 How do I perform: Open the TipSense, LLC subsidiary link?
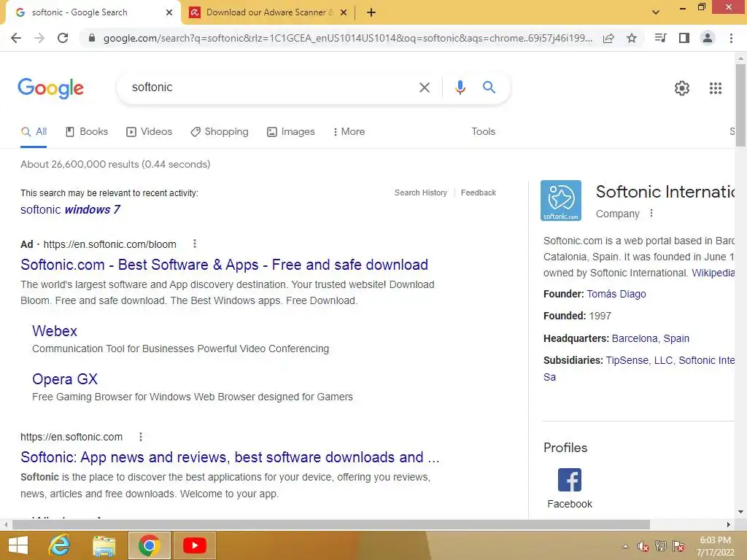[x=639, y=360]
